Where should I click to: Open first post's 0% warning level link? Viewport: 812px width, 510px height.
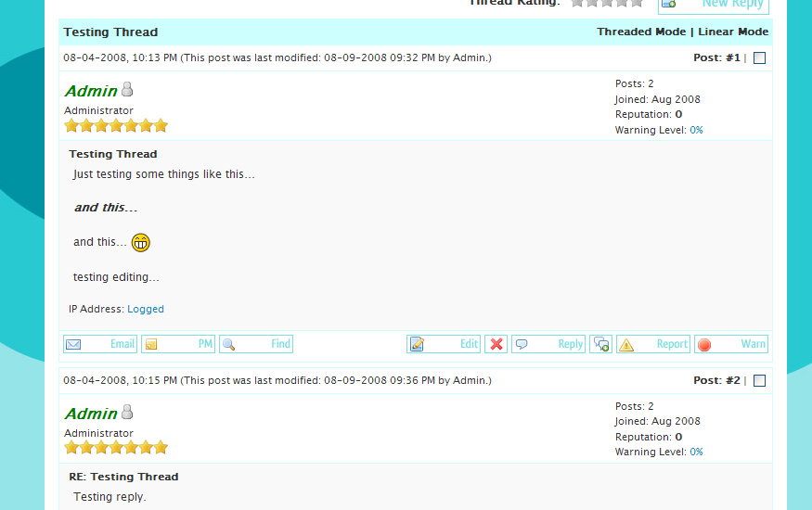696,131
